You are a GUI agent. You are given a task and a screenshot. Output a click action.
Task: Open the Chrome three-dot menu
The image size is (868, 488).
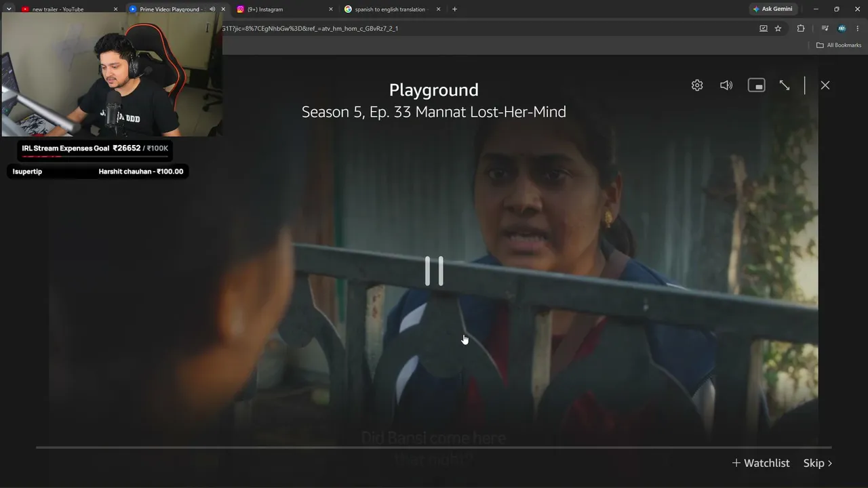pos(859,28)
